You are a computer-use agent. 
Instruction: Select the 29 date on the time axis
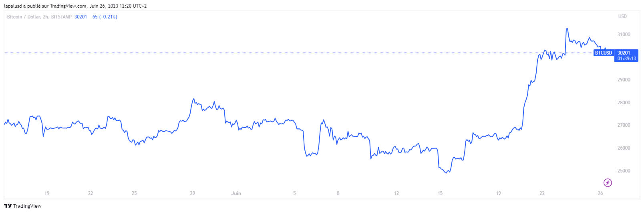(x=193, y=193)
